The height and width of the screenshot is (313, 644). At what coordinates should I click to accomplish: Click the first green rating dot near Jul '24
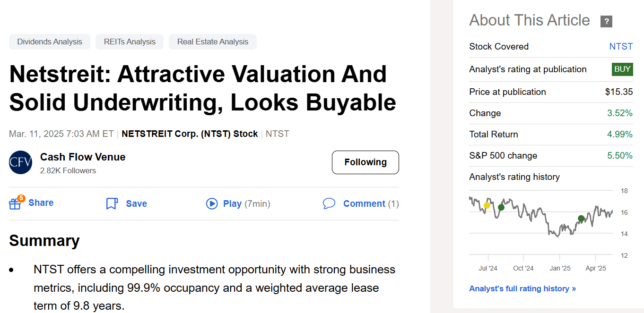(501, 207)
